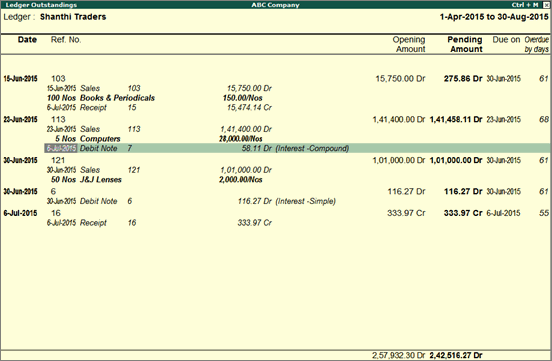Viewport: 552px width, 361px height.
Task: Open bill reference 121 dated 30-Jun-2015
Action: (x=276, y=160)
